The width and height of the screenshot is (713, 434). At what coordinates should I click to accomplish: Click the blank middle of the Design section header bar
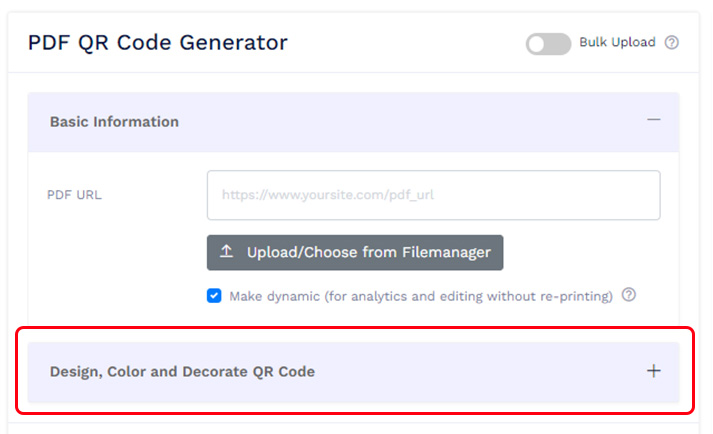coord(470,372)
